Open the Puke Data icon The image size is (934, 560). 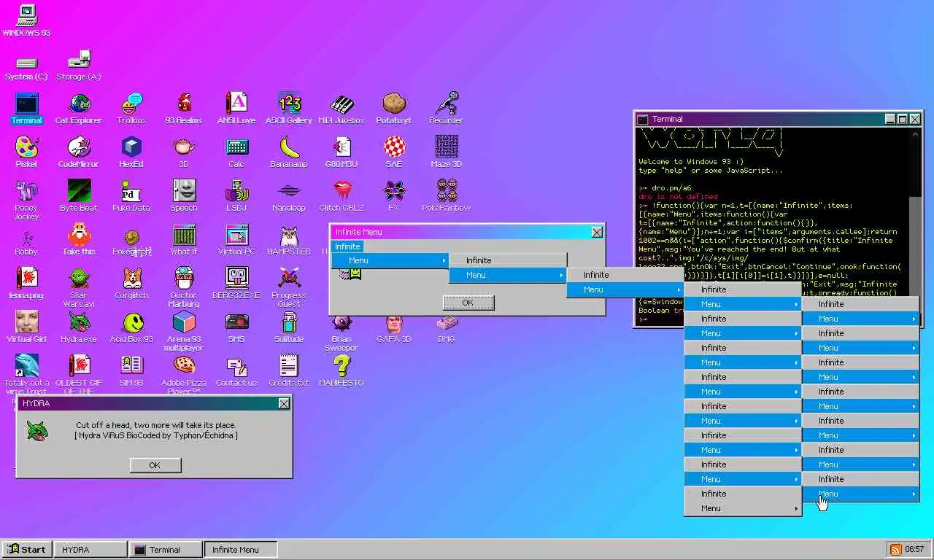pyautogui.click(x=131, y=195)
